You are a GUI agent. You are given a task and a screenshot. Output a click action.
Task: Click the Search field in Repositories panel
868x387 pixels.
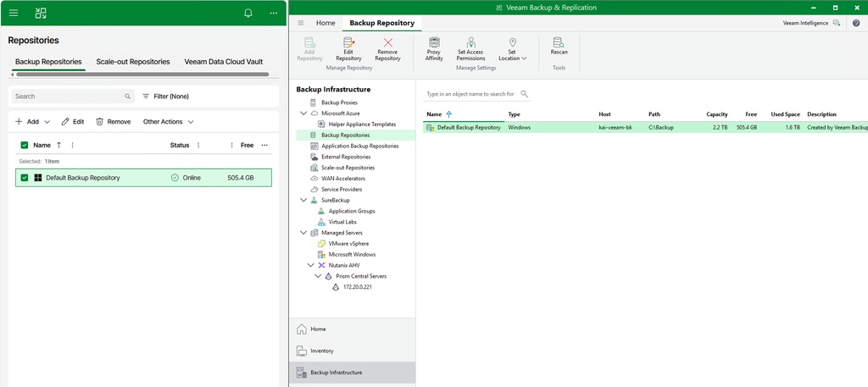click(73, 97)
